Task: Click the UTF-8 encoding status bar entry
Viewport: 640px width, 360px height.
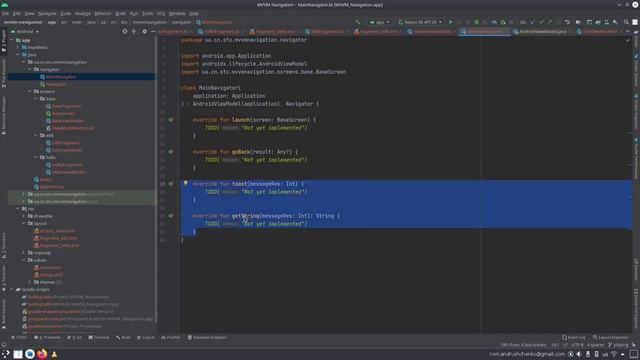Action: tap(578, 345)
